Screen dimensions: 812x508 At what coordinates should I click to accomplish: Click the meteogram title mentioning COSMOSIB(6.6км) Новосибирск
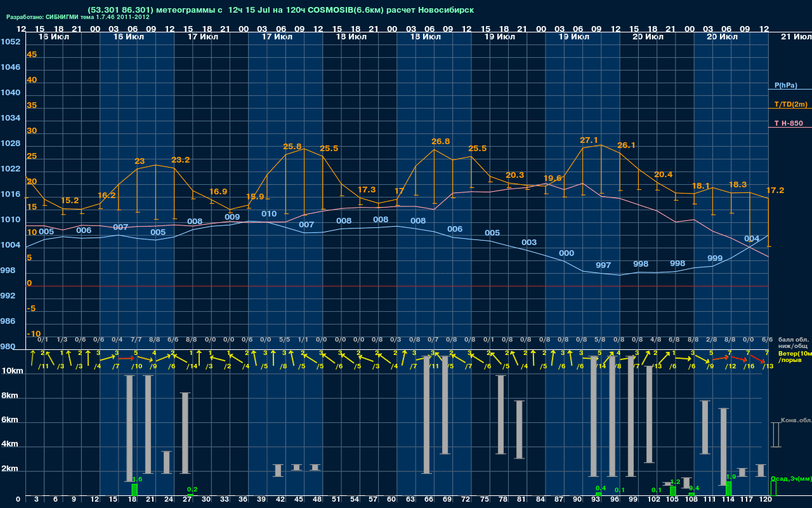tap(281, 10)
